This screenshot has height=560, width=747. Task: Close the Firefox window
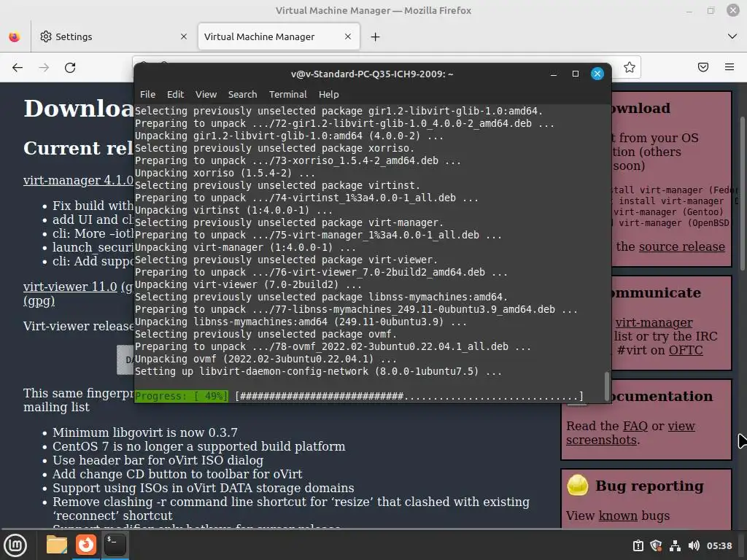(x=732, y=10)
